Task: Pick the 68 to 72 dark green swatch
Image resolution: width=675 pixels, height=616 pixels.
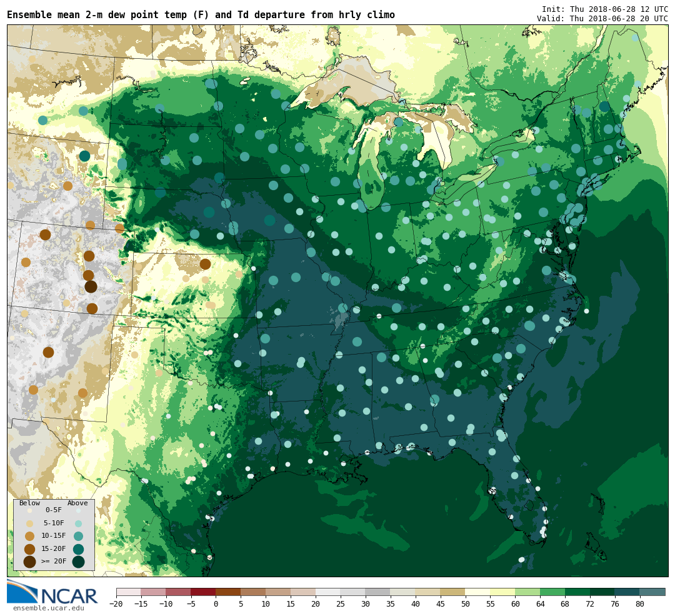Action: pyautogui.click(x=577, y=592)
